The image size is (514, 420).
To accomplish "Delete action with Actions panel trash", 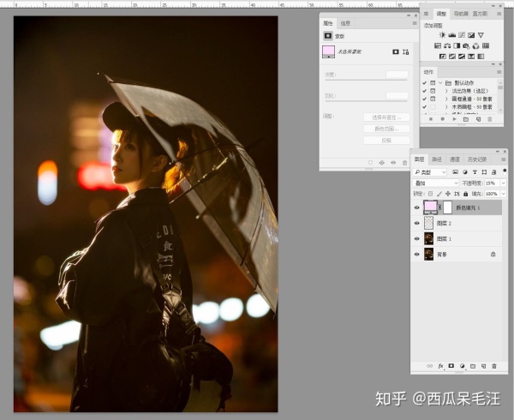I will [490, 119].
